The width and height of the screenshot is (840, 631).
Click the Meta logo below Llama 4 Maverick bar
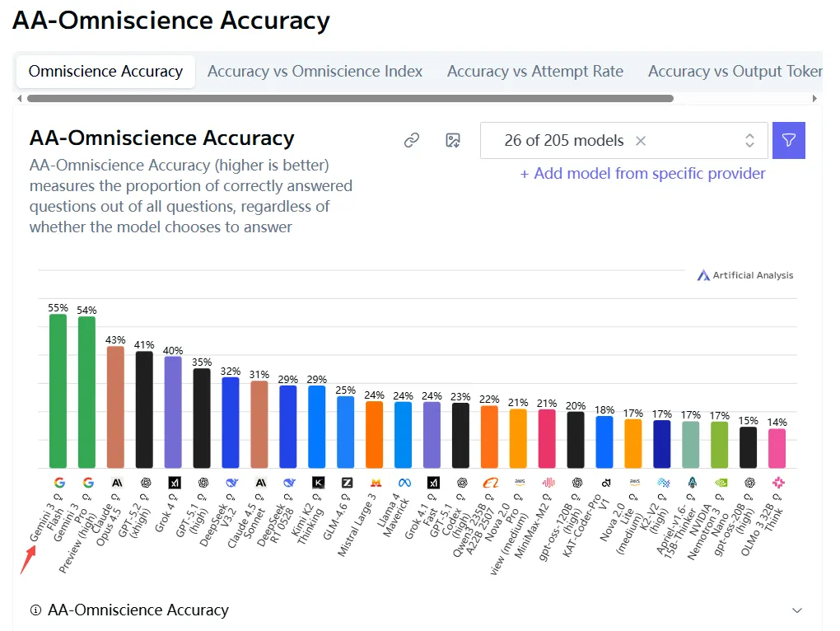(x=404, y=483)
